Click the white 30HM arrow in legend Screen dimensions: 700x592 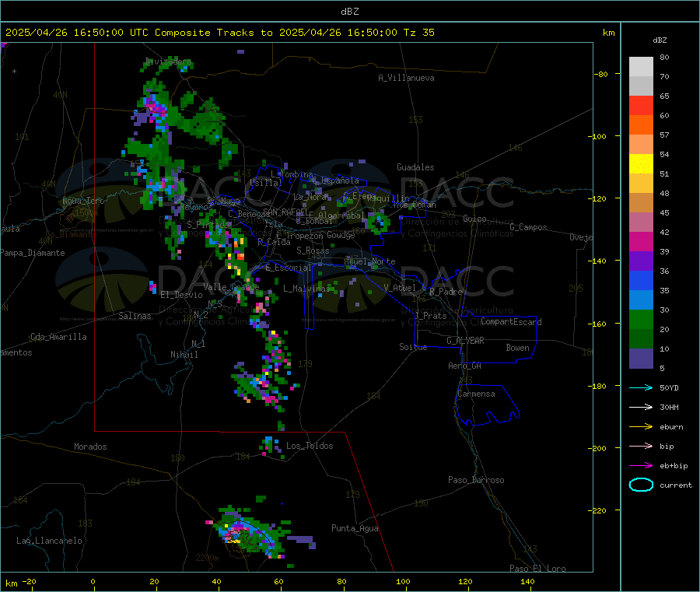click(x=641, y=407)
